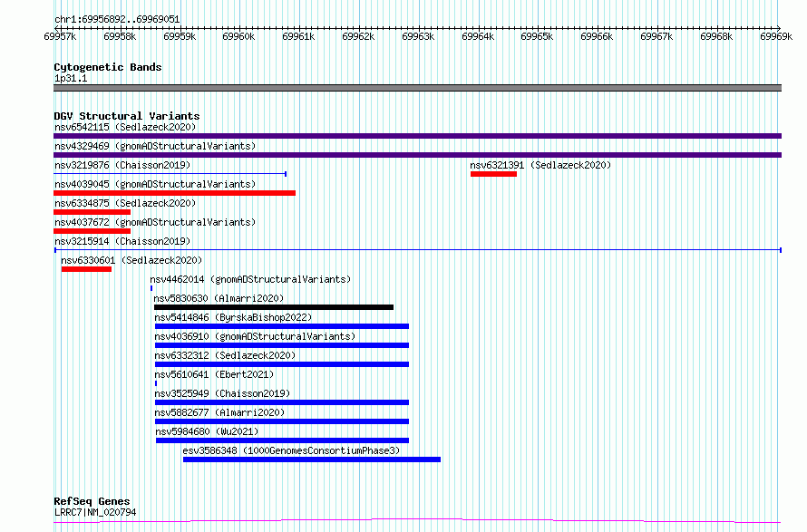
Task: Open variant nsv5882677 (Almarri2020) label
Action: [x=219, y=412]
